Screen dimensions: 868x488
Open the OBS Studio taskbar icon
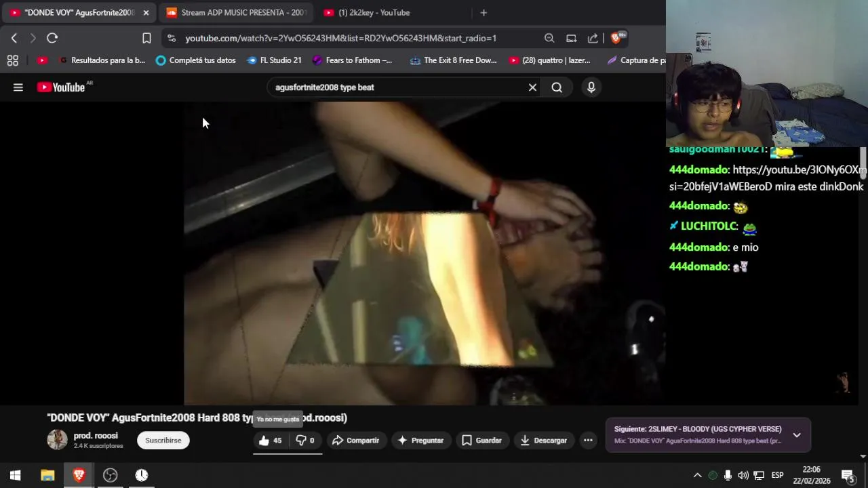(x=110, y=475)
